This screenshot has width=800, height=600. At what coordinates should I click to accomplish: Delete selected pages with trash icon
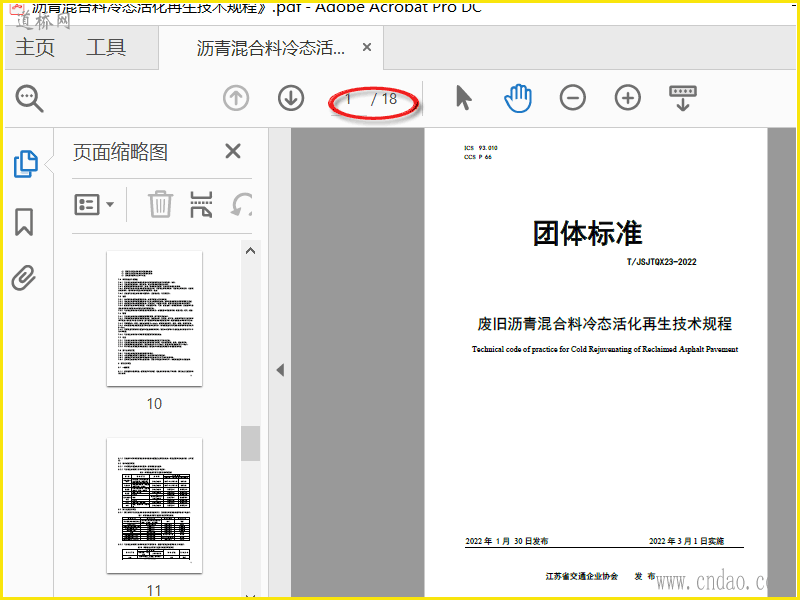(x=160, y=204)
